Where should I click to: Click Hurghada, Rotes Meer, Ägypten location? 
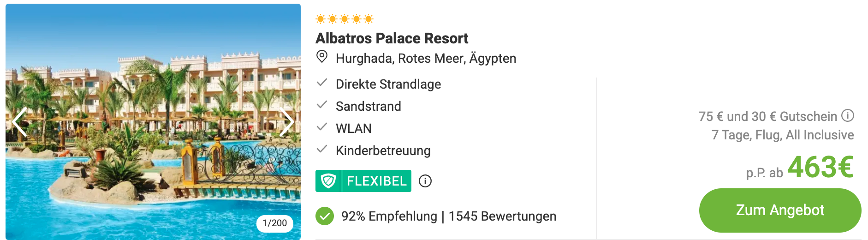tap(426, 59)
